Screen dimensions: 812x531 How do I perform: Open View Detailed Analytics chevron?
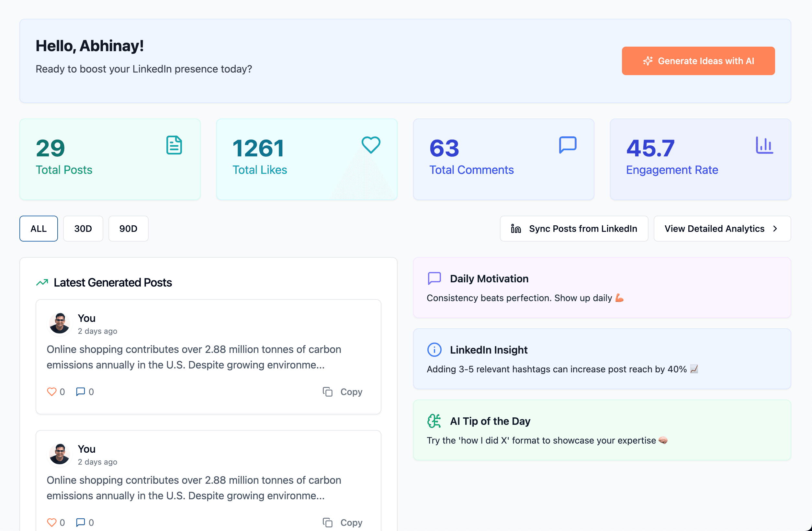click(x=775, y=229)
